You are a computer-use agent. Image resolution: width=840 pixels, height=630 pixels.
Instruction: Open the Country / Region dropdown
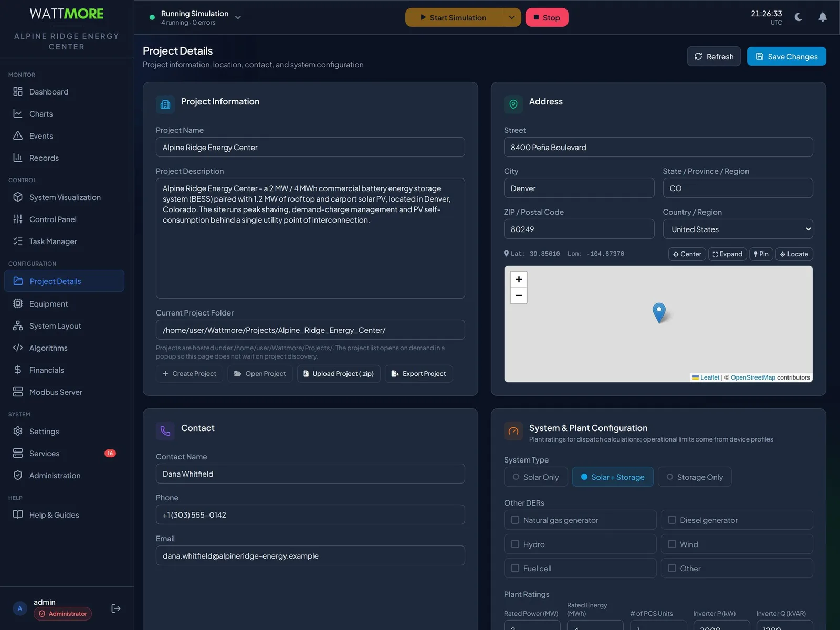738,229
